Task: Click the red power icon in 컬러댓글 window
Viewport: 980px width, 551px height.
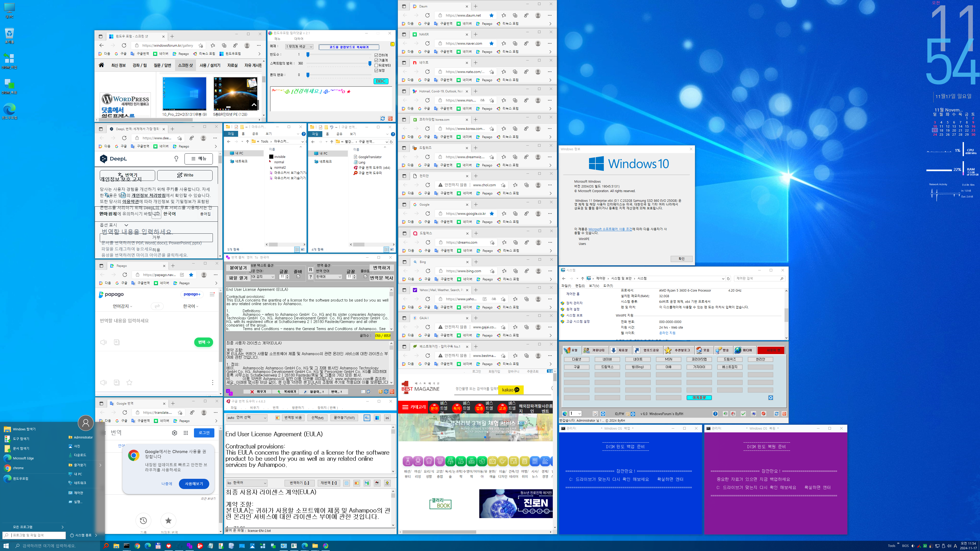Action: (x=390, y=119)
